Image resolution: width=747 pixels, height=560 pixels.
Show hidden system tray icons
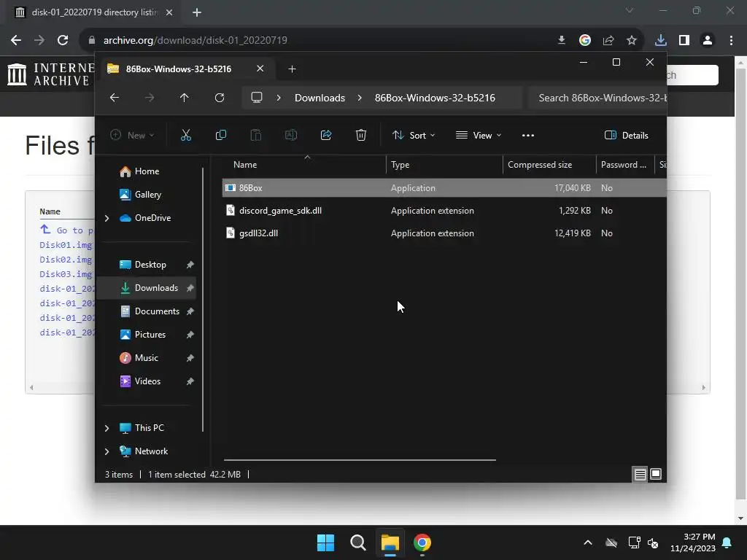[588, 542]
